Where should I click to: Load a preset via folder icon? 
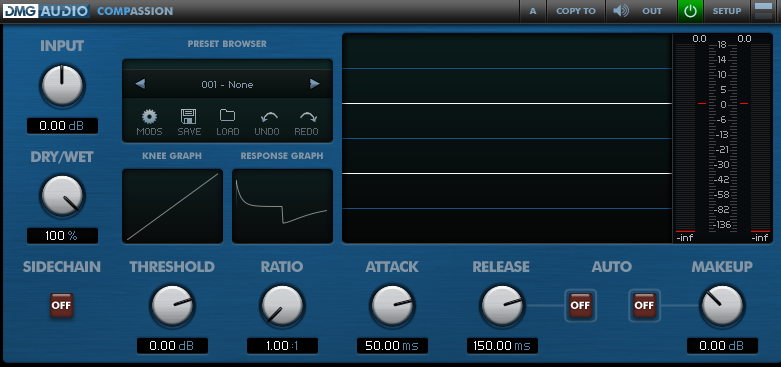pos(228,122)
